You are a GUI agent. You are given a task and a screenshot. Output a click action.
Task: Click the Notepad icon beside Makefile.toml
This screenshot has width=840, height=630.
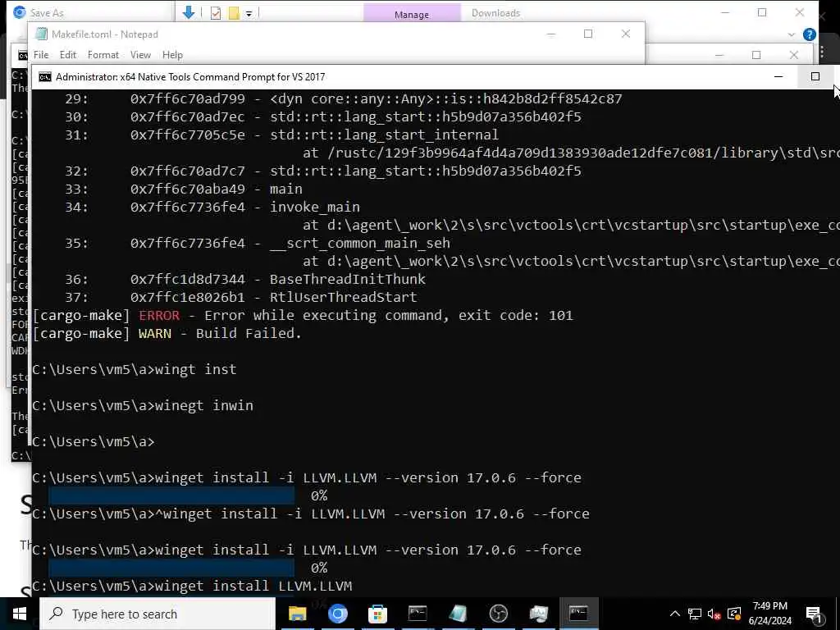point(41,34)
